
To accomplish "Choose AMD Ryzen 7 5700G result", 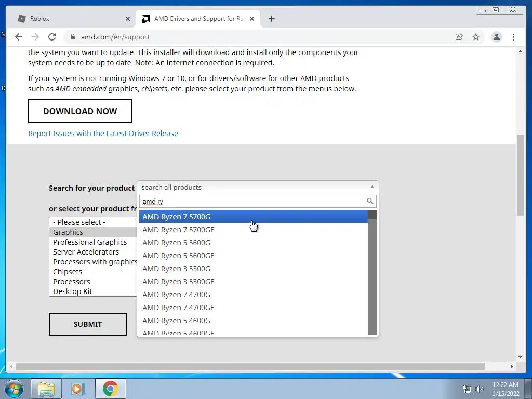I will pyautogui.click(x=253, y=217).
